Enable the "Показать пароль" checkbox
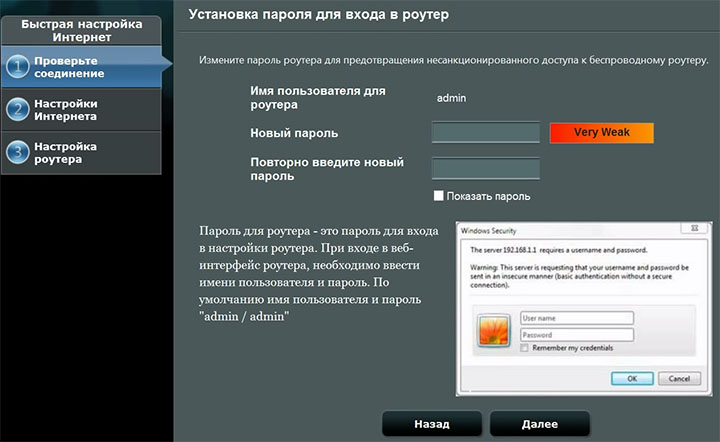The height and width of the screenshot is (442, 720). 438,196
